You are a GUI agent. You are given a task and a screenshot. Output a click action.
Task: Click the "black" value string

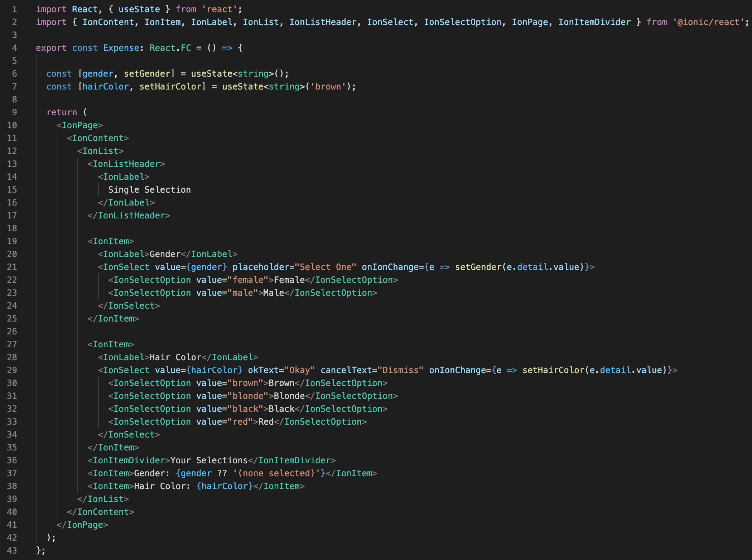tap(245, 409)
